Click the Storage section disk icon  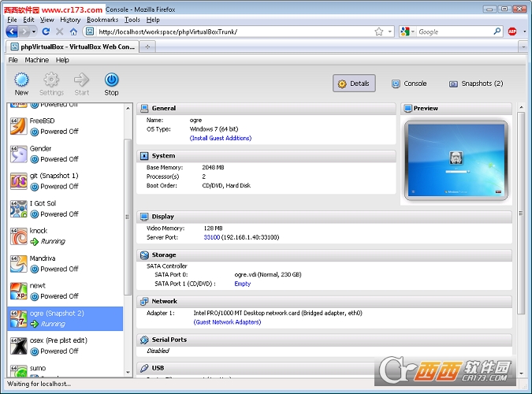144,255
